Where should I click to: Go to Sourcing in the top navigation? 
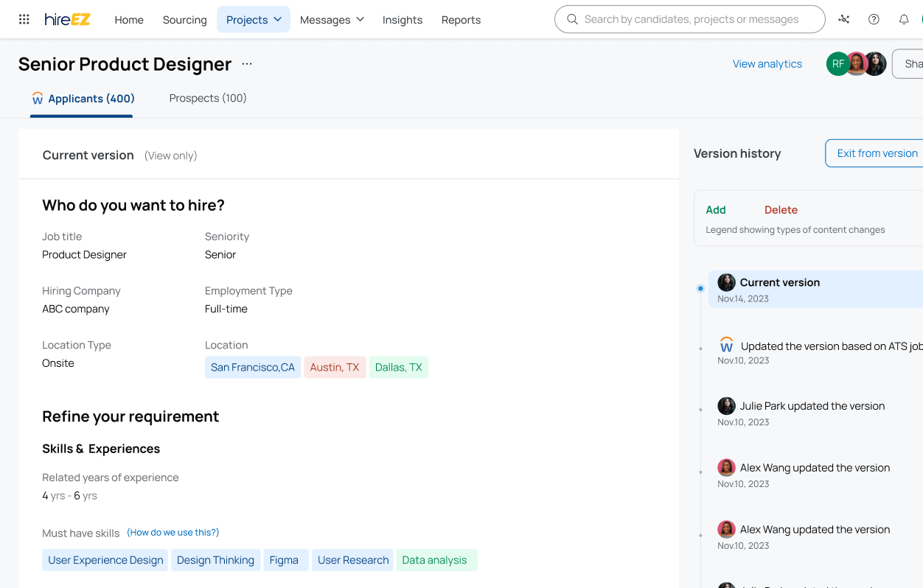[184, 20]
